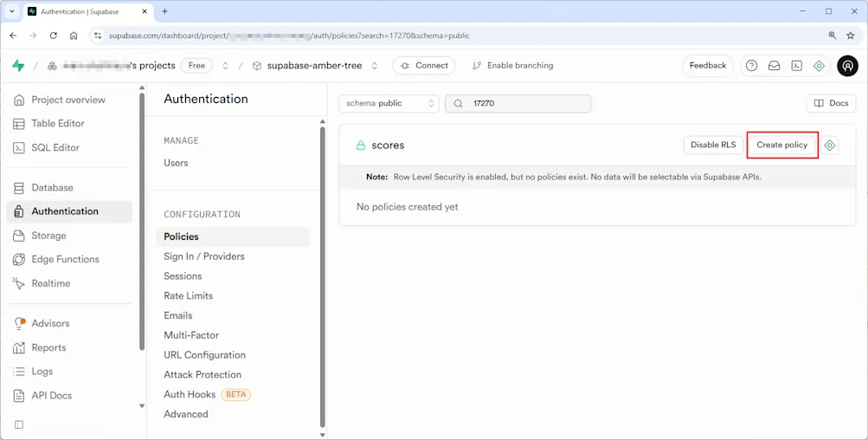
Task: Click the site information icon in address bar
Action: coord(98,36)
